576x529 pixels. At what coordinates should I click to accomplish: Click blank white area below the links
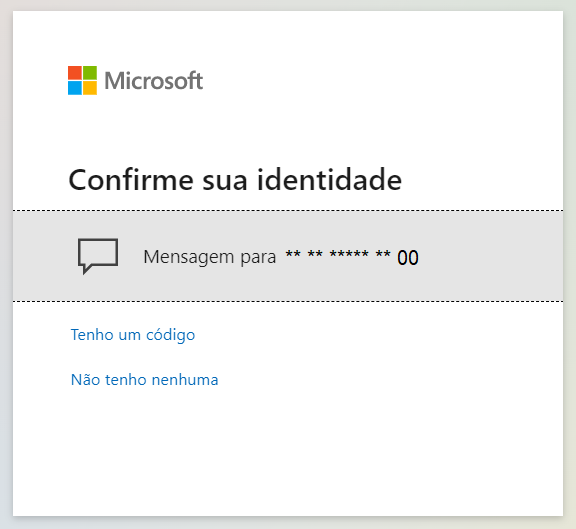(288, 452)
